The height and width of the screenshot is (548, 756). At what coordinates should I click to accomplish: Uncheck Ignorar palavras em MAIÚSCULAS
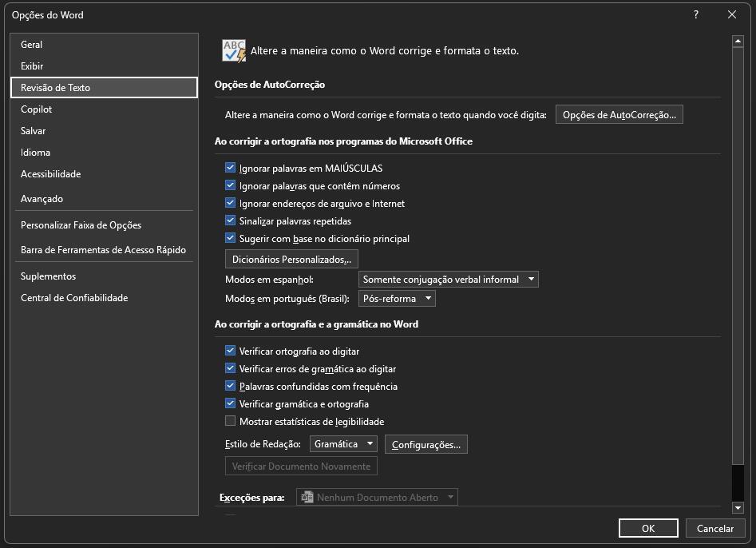point(231,168)
